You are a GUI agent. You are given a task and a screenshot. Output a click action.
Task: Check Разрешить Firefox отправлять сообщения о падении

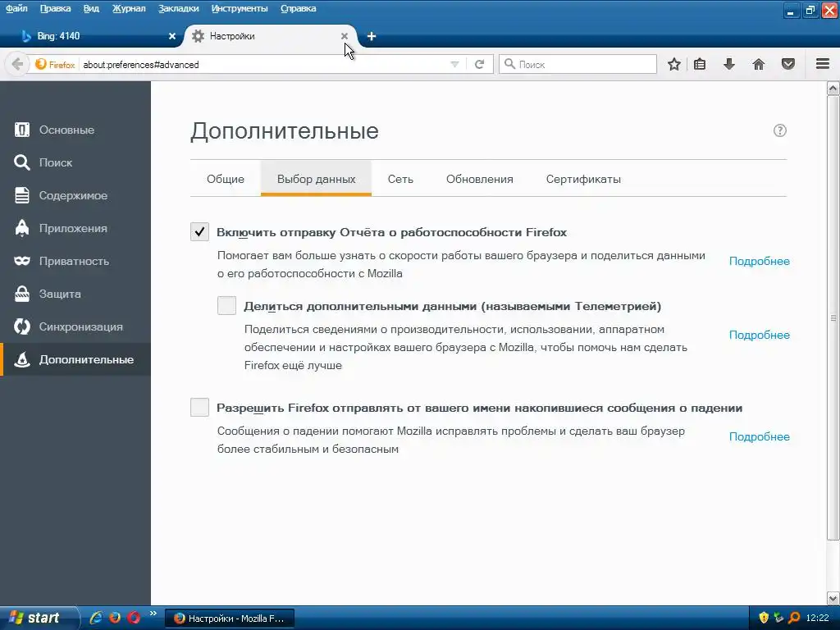pyautogui.click(x=199, y=408)
